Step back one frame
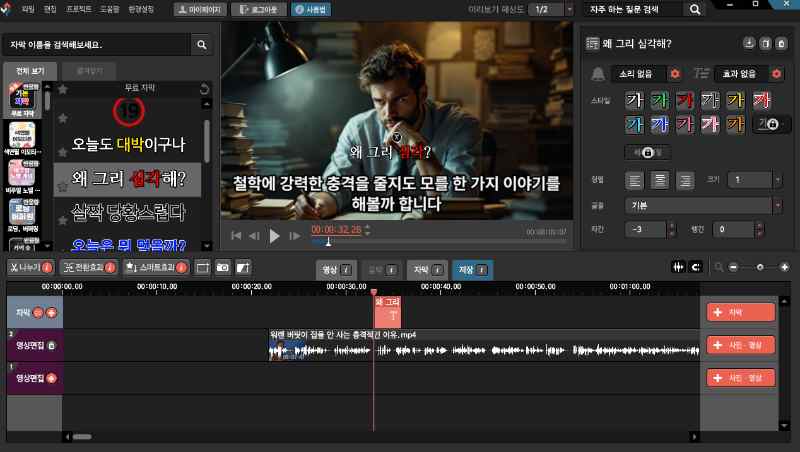800x452 pixels. coord(254,236)
